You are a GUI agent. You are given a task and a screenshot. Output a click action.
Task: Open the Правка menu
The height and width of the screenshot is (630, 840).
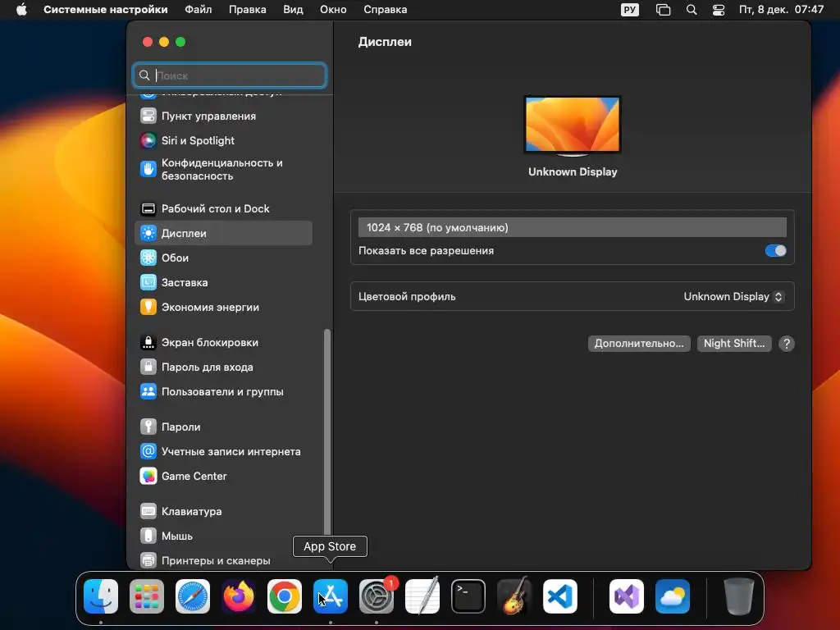coord(248,10)
